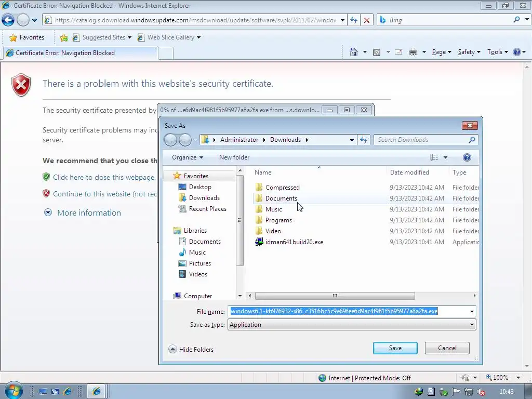Click the Add to Favorites Bar icon

(63, 37)
